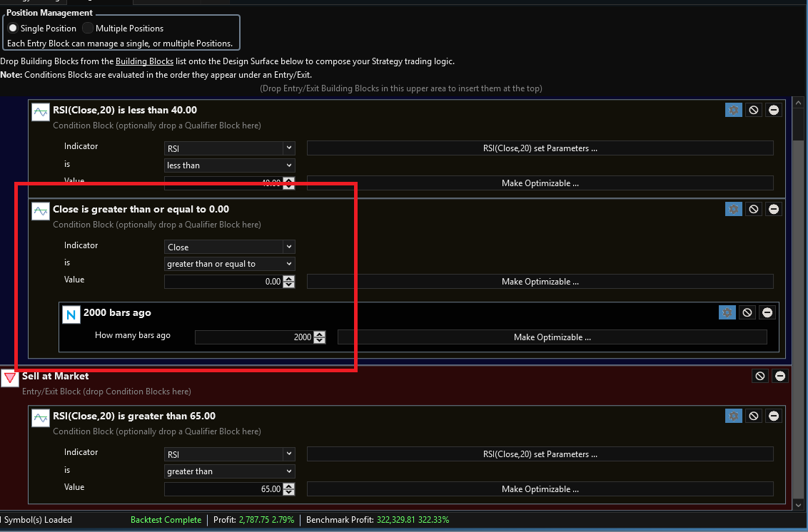Click gear icon on RSI less than 40 block
Viewport: 808px width, 532px height.
tap(733, 110)
